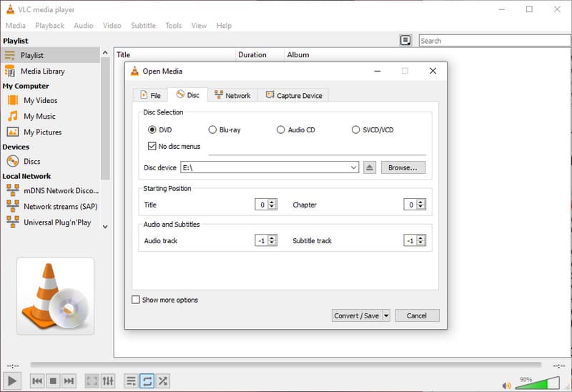Click the Cancel button
The height and width of the screenshot is (392, 572).
(416, 315)
